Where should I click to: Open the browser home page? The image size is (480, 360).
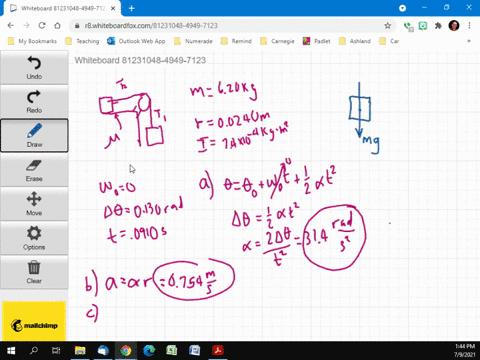tap(57, 26)
